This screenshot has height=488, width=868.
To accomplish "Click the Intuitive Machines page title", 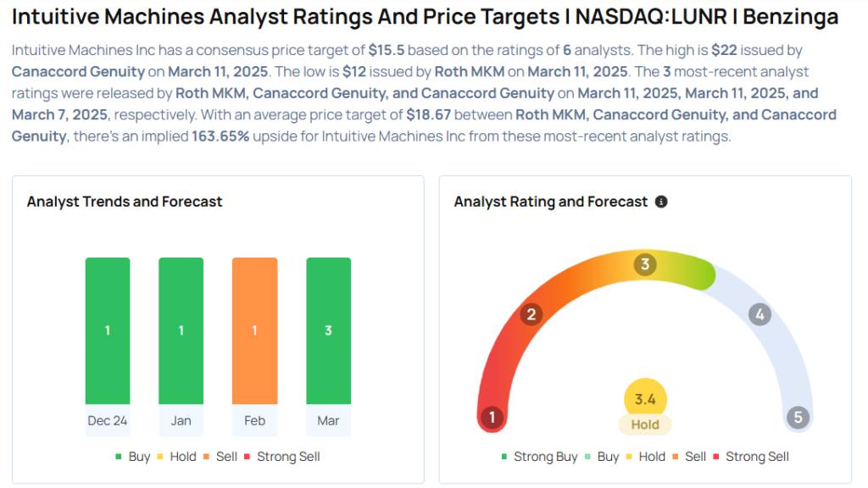I will coord(426,17).
